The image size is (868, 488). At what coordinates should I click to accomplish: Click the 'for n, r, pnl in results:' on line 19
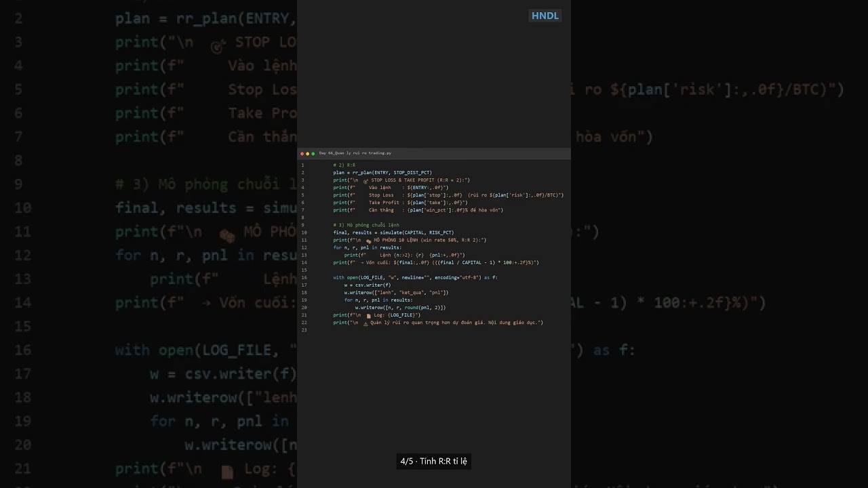tap(378, 300)
